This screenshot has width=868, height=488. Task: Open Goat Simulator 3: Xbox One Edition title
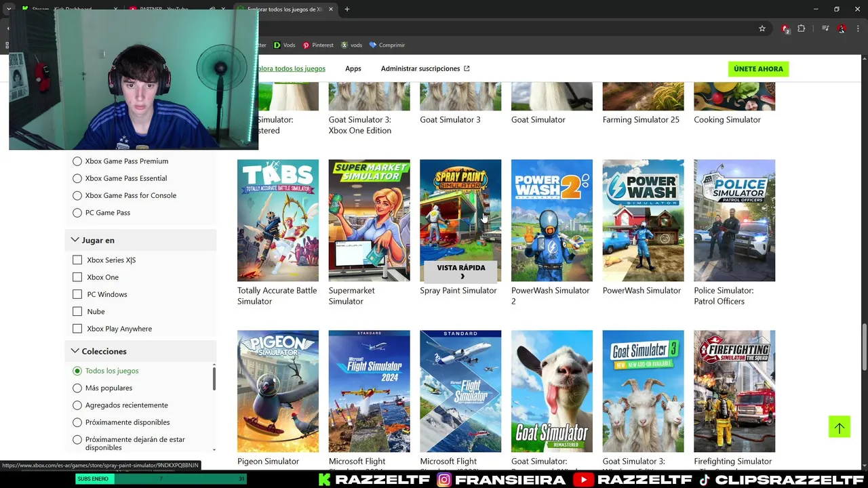[x=360, y=125]
